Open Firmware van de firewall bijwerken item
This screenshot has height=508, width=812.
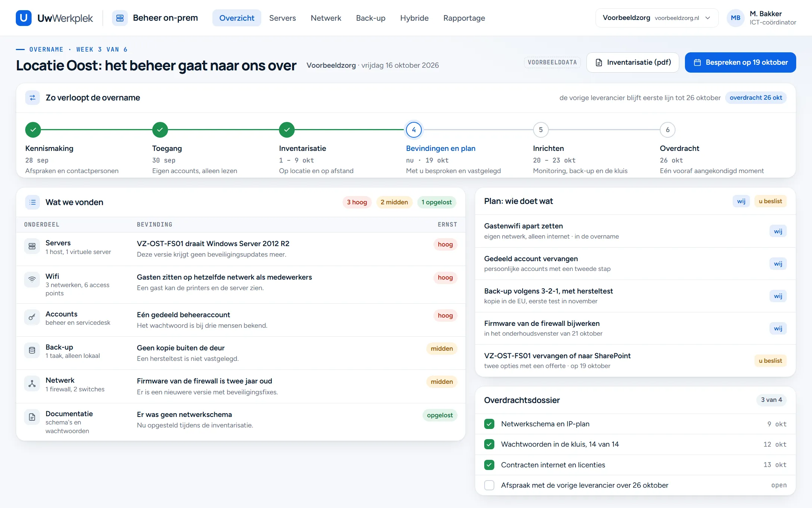click(635, 328)
